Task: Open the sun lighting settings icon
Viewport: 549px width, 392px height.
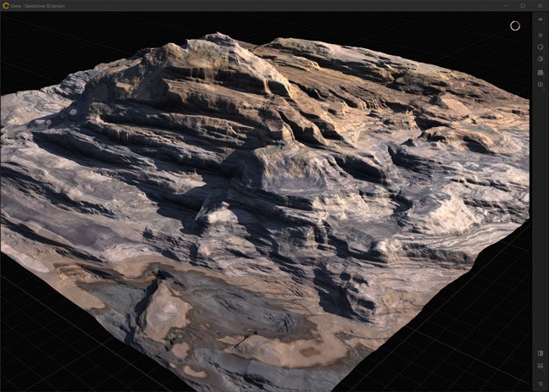Action: point(541,35)
